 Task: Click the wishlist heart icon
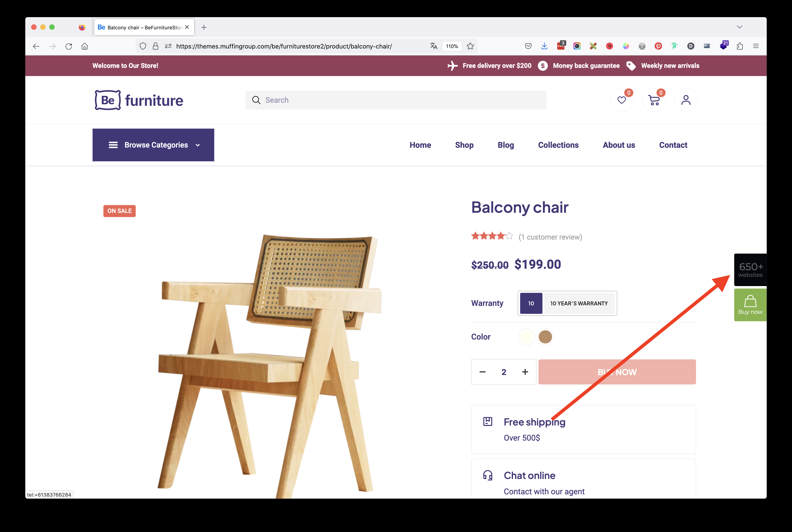[x=622, y=100]
